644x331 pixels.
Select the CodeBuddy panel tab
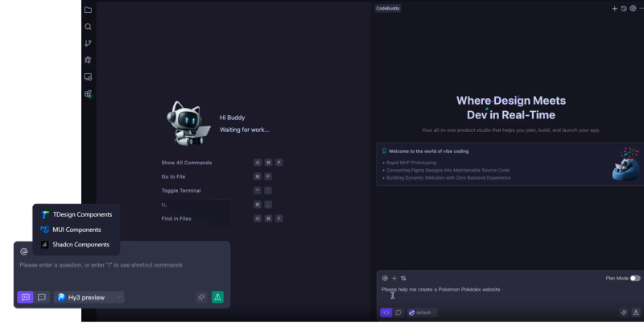point(388,8)
